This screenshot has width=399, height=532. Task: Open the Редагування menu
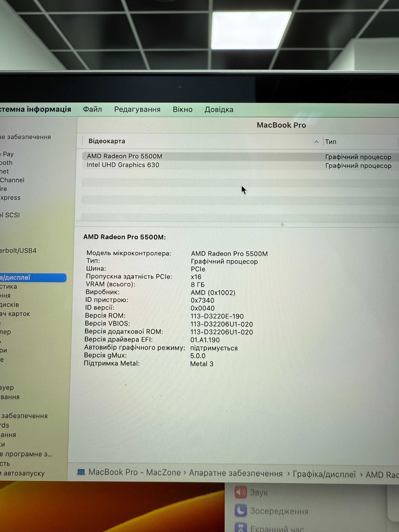coord(137,110)
